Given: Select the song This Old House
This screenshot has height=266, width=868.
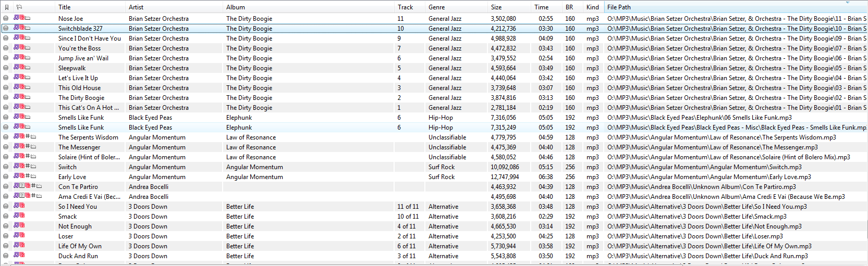Looking at the screenshot, I should (x=79, y=88).
